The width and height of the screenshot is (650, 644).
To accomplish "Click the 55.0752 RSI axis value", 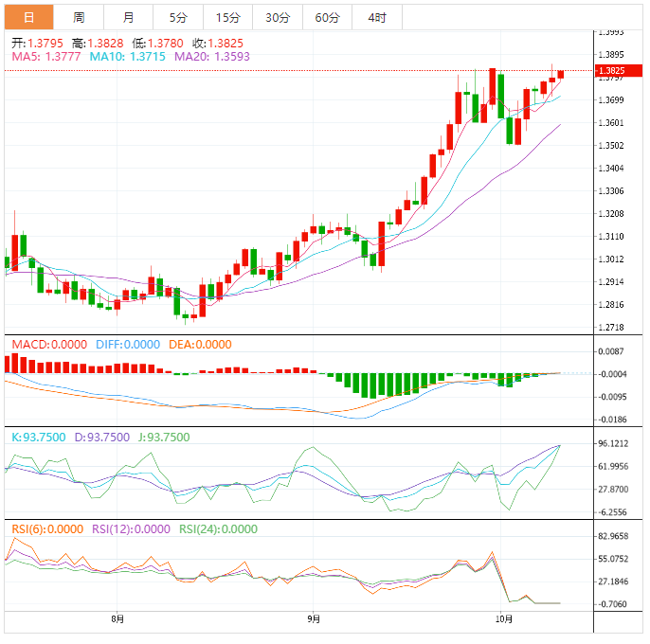I will [614, 559].
